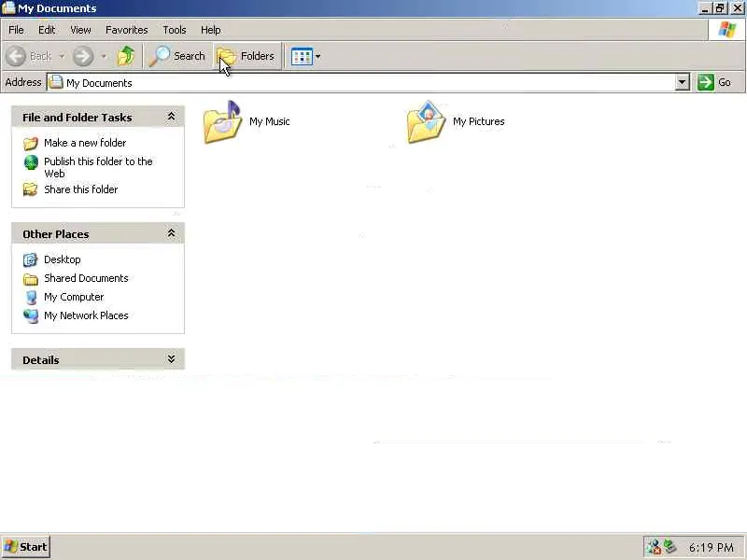
Task: Open the Help menu
Action: click(211, 30)
